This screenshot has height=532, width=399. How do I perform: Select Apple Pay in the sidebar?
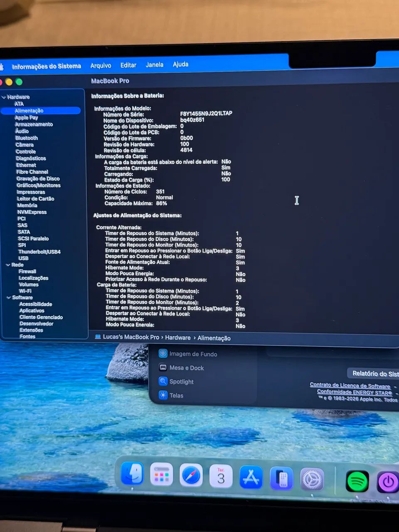click(27, 118)
